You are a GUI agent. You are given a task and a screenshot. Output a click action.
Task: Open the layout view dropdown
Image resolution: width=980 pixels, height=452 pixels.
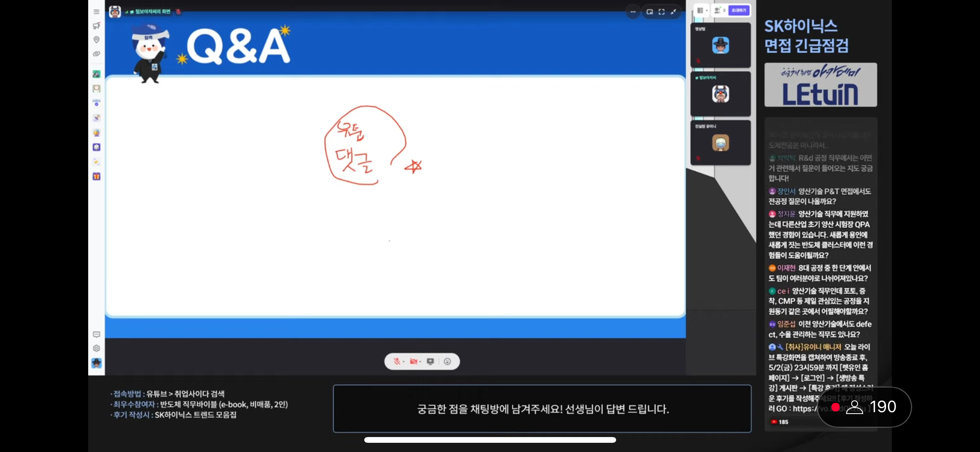tap(702, 10)
